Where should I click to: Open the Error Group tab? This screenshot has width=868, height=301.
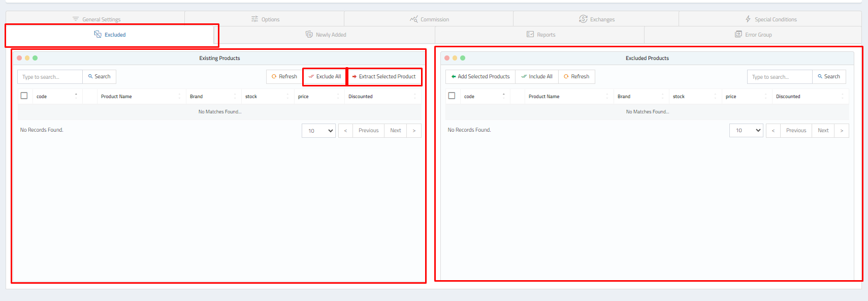pos(753,35)
